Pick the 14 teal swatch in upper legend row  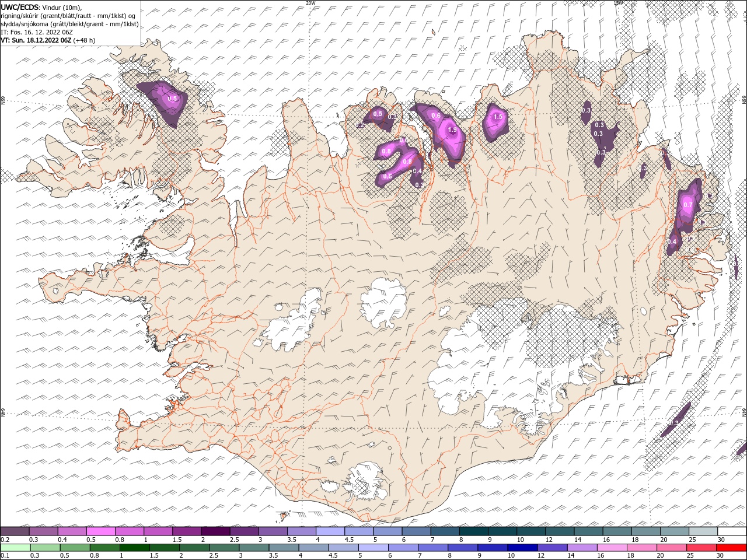pyautogui.click(x=588, y=531)
